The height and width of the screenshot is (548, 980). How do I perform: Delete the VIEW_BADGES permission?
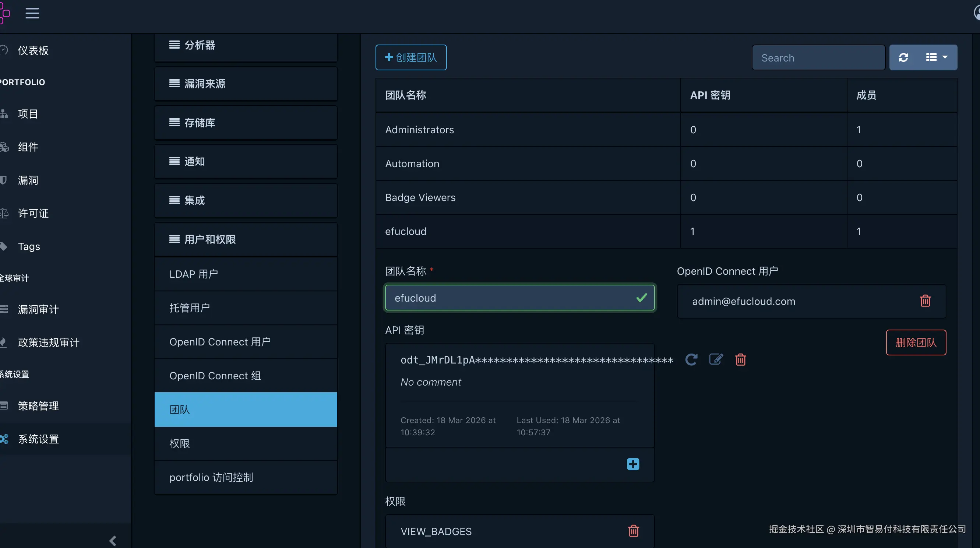point(634,531)
